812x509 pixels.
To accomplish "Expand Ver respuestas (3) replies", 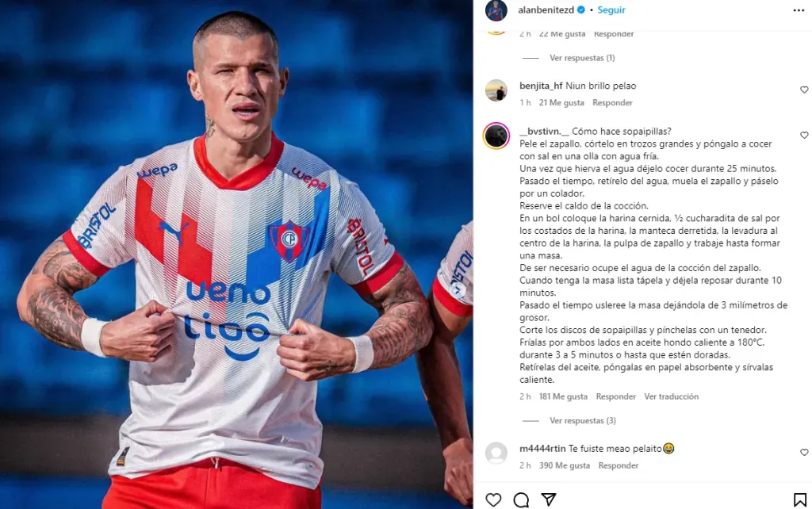I will pos(583,420).
